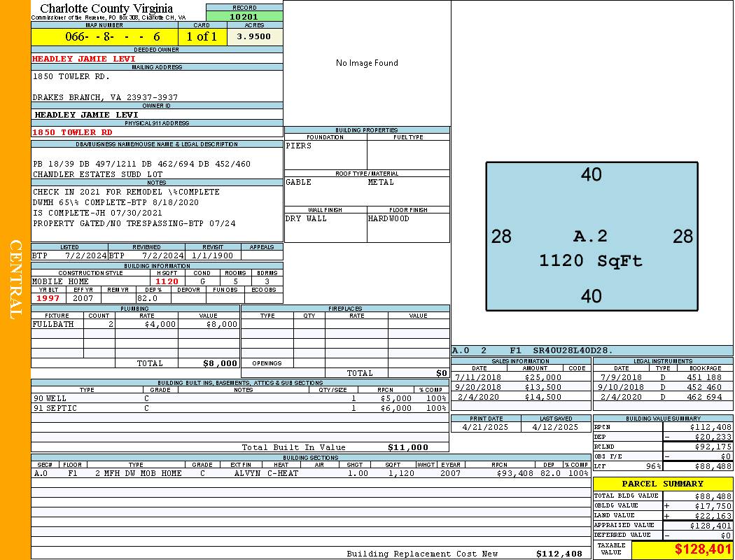Click the acres value 3.9500
735x560 pixels.
254,36
